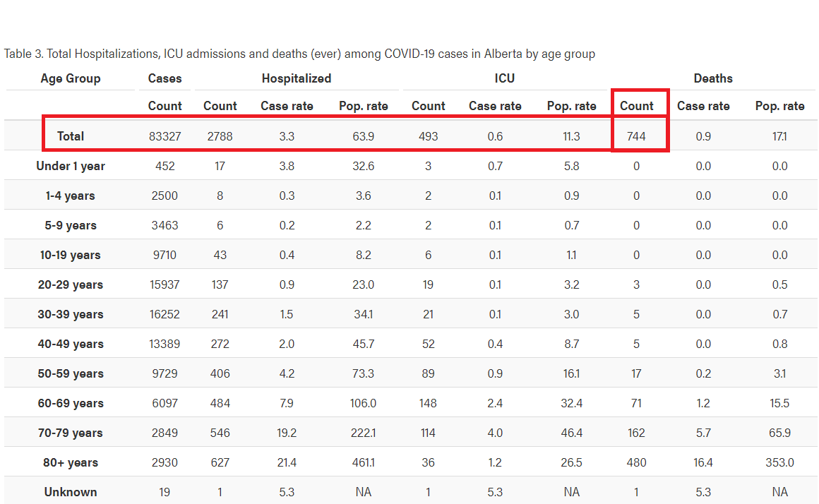Screen dimensions: 819x504
Task: Click the '40-49 years' row label
Action: tap(71, 344)
